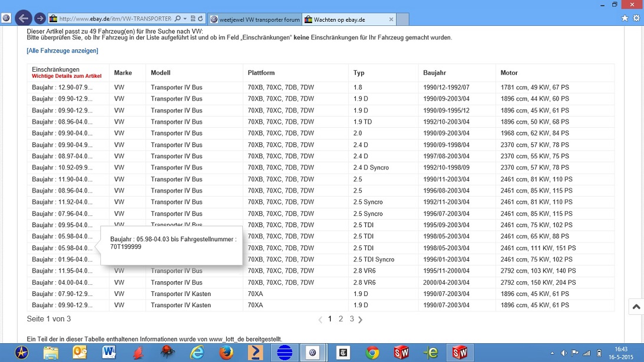
Task: Open the ladybug app in the taskbar
Action: [x=167, y=353]
